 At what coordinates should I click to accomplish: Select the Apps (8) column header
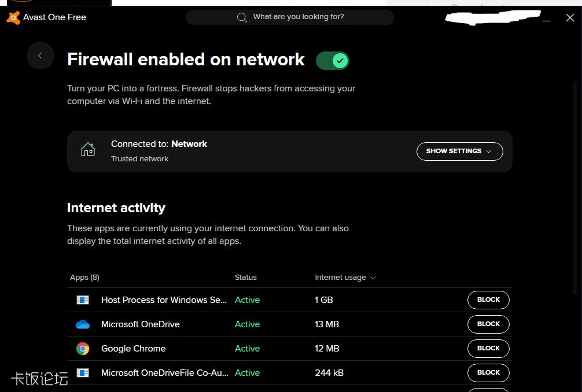tap(84, 278)
